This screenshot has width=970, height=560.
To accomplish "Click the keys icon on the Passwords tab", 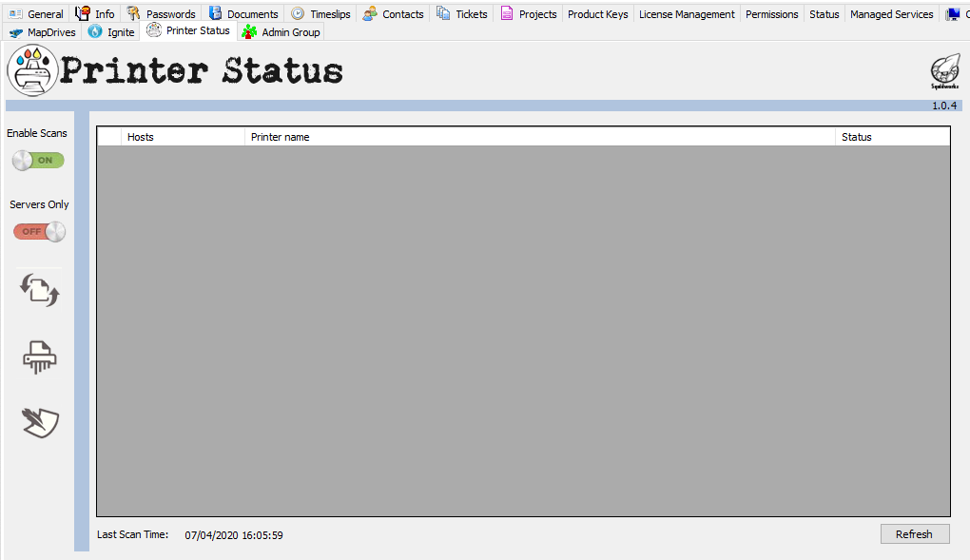I will coord(134,13).
